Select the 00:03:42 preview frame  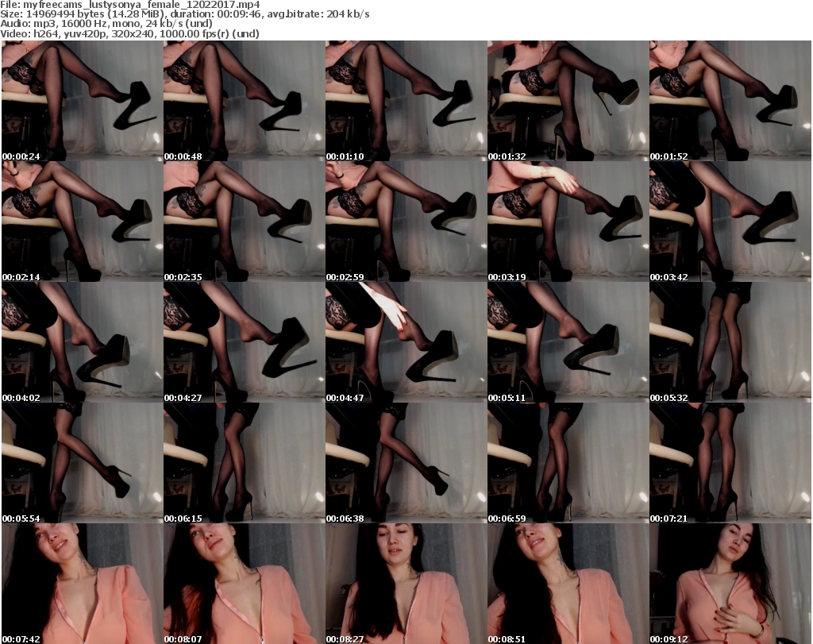pos(730,222)
